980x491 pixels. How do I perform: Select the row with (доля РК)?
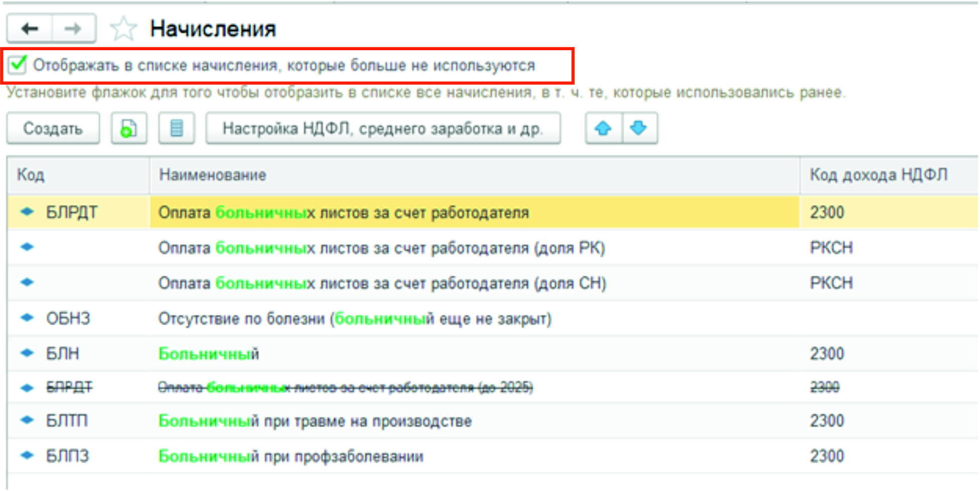pos(381,248)
